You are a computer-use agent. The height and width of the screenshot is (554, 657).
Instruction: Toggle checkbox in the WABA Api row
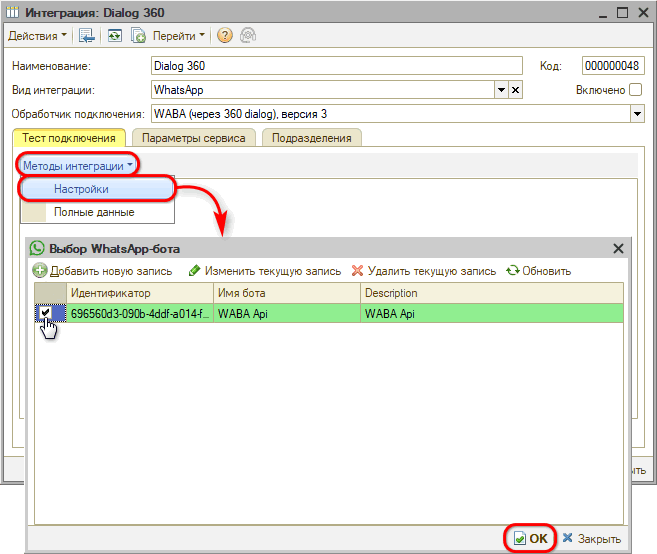tap(45, 313)
